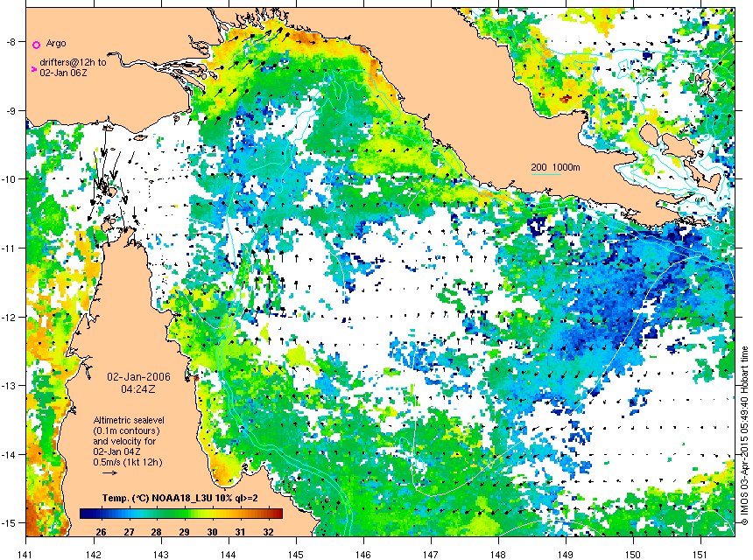
Task: Click latitude axis label -8
Action: pos(11,42)
